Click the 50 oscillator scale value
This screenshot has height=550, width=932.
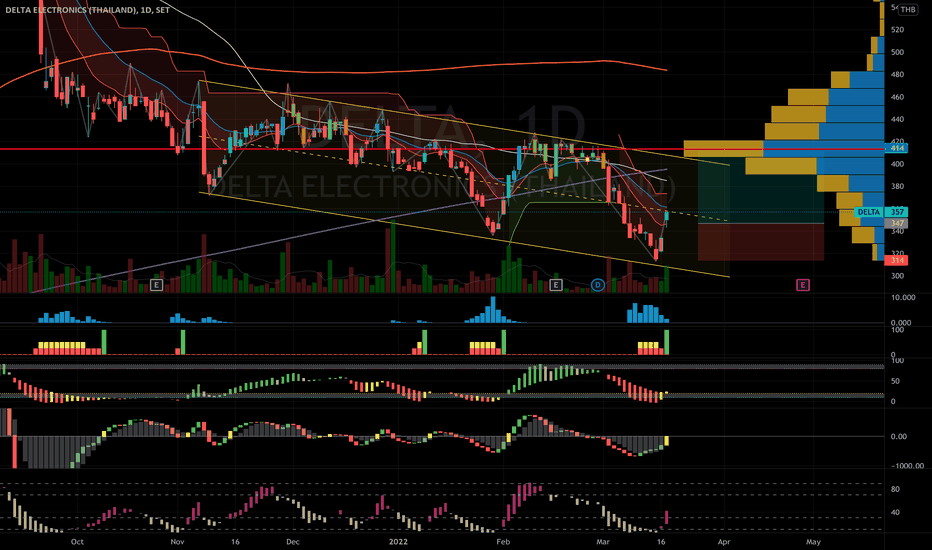[895, 381]
